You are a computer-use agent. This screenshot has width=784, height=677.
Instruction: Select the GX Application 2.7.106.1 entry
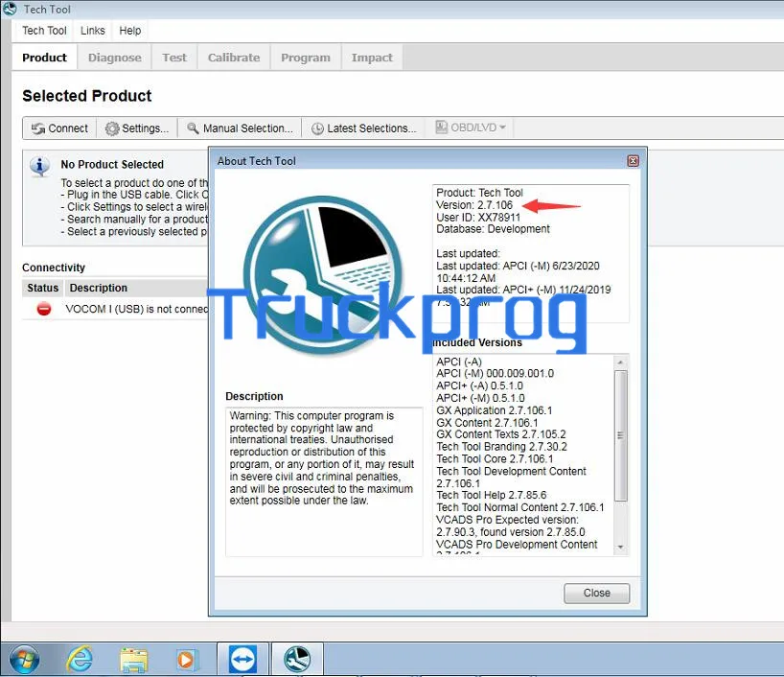[x=494, y=410]
